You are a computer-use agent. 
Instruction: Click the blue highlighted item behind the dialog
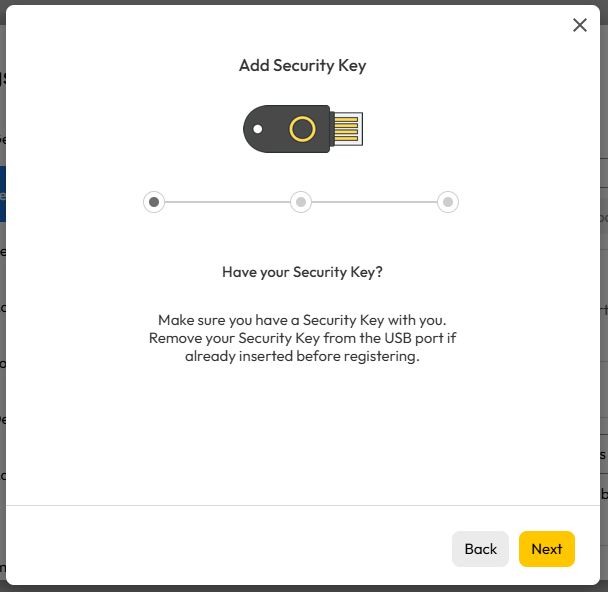click(x=3, y=193)
